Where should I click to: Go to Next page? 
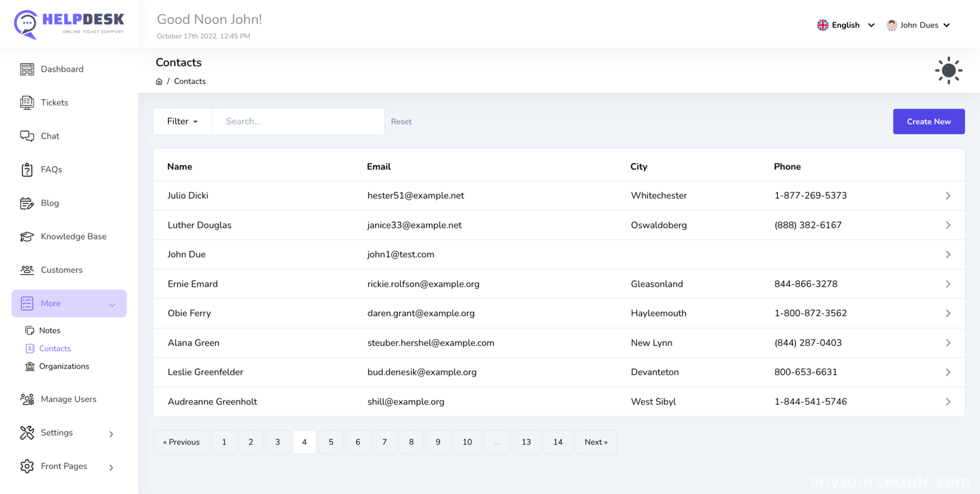[596, 442]
